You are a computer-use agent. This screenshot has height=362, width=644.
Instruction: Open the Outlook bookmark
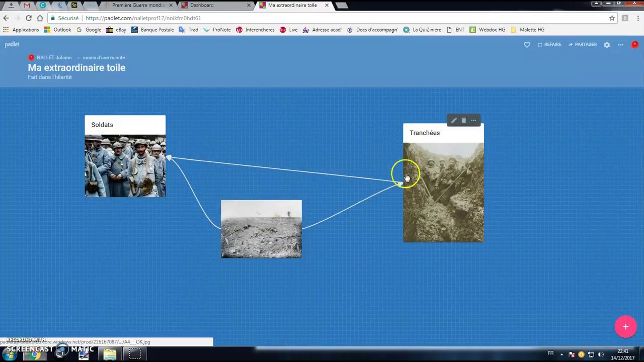pyautogui.click(x=58, y=30)
